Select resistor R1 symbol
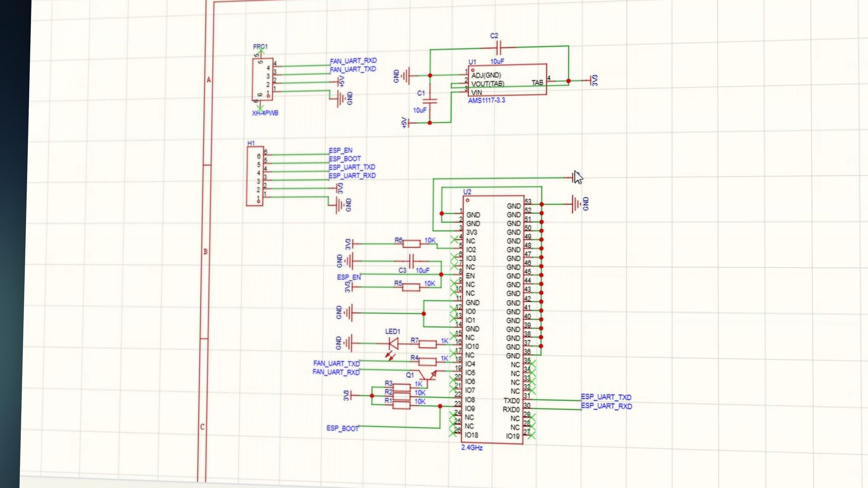Screen dimensions: 868x488 pyautogui.click(x=401, y=405)
